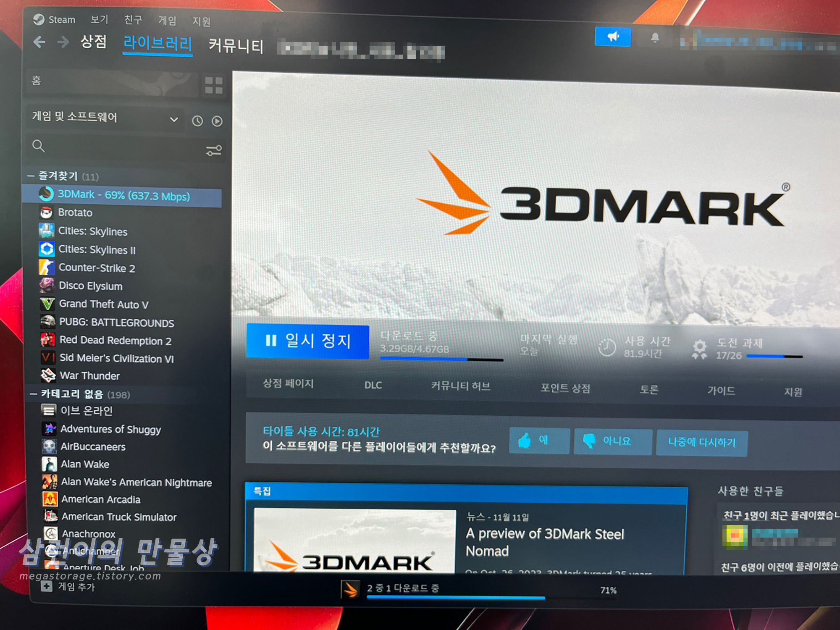Open advanced filter sliders icon
Viewport: 840px width, 630px height.
[214, 150]
